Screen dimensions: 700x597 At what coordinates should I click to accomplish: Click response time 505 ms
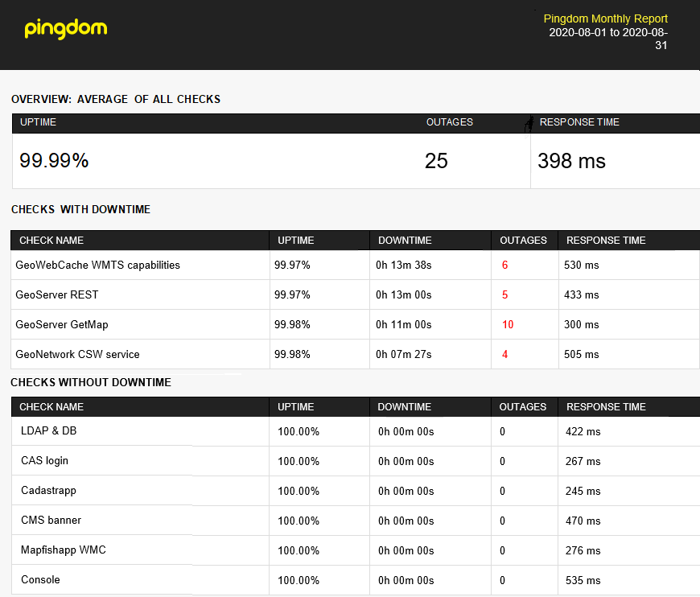point(581,355)
